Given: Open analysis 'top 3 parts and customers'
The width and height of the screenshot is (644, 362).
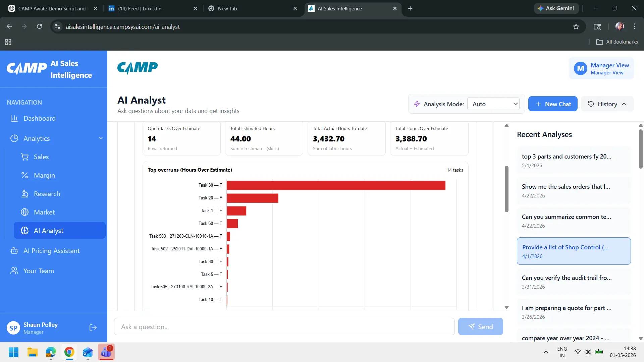Looking at the screenshot, I should click(574, 160).
